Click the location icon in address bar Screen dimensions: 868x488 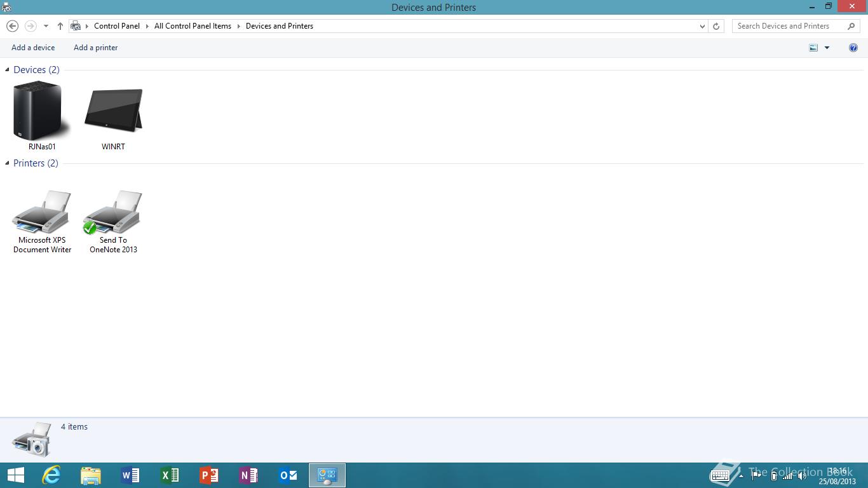76,26
